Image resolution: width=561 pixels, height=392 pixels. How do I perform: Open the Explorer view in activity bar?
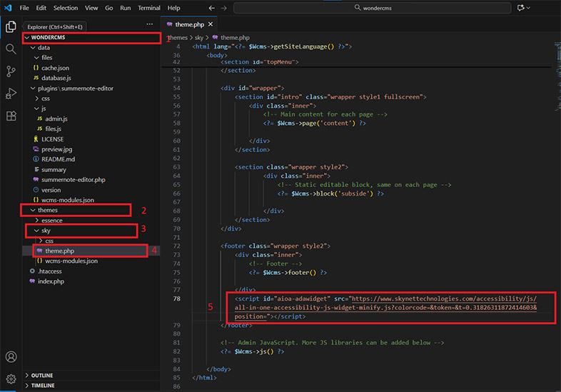pyautogui.click(x=11, y=26)
